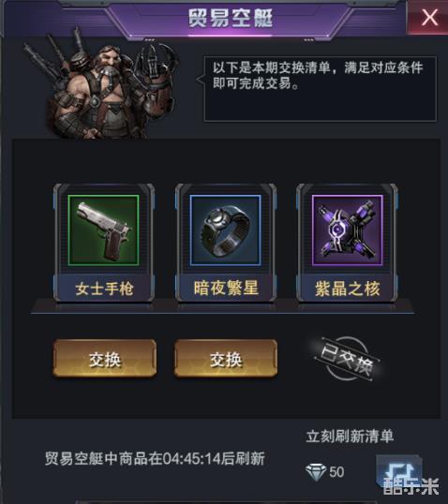448x504 pixels.
Task: Click the refresh countdown timer text
Action: (x=155, y=458)
